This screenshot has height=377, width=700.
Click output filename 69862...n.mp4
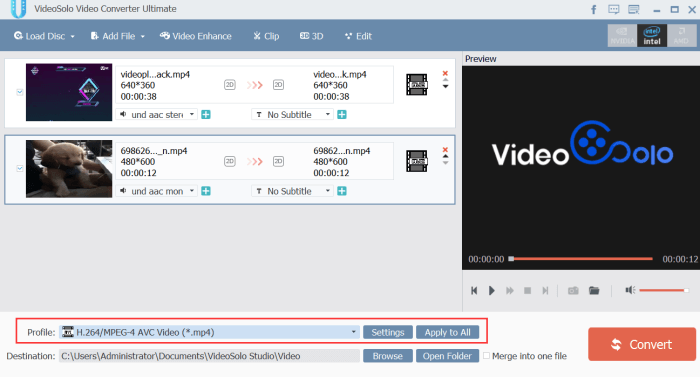point(342,151)
